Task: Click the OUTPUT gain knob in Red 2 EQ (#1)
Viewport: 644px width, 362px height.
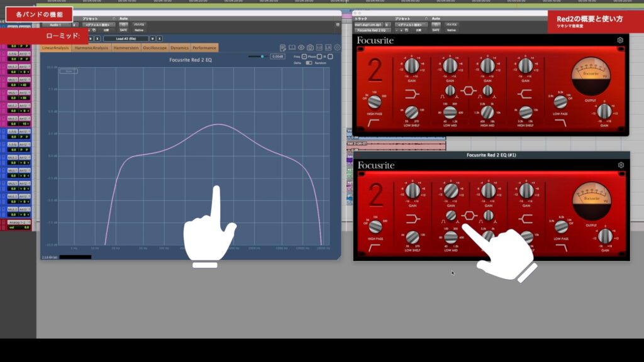Action: (605, 236)
